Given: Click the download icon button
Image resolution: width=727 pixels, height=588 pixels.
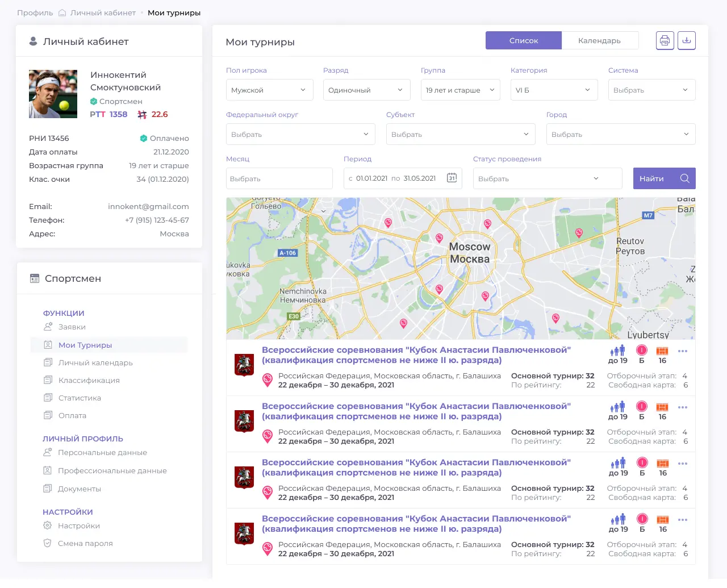Looking at the screenshot, I should [687, 40].
